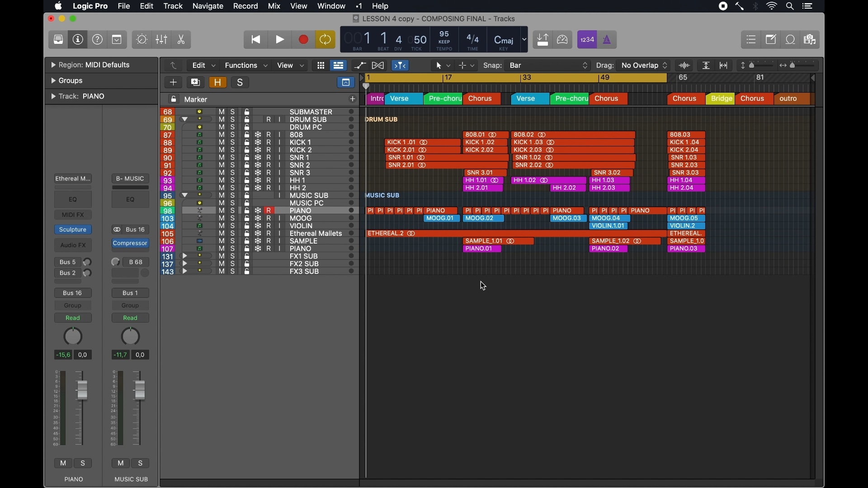This screenshot has width=868, height=488.
Task: Mute the PIANO channel strip
Action: [x=63, y=464]
